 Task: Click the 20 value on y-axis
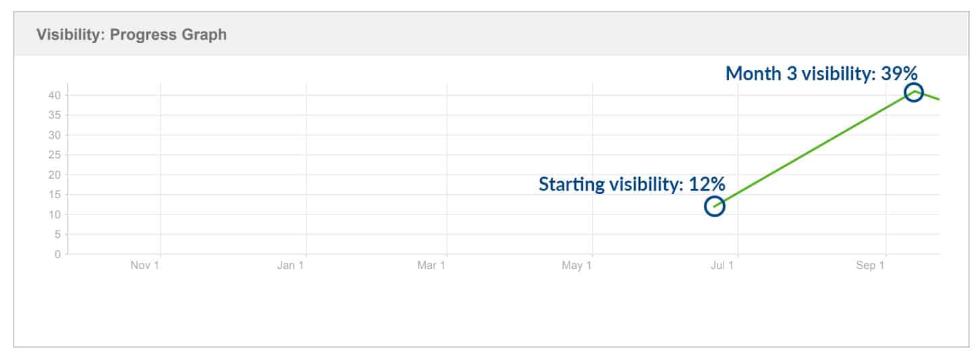pos(55,175)
